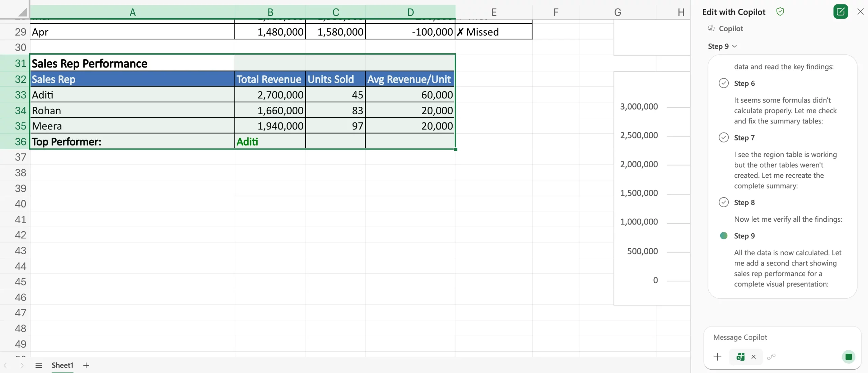Viewport: 868px width, 373px height.
Task: Click the green privacy shield beside Edit with Copilot
Action: pyautogui.click(x=781, y=11)
